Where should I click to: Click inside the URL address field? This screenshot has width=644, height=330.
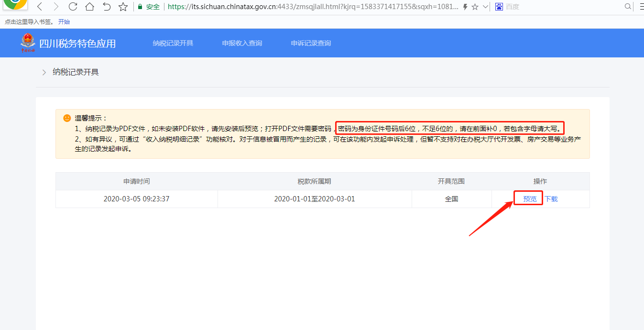point(311,7)
